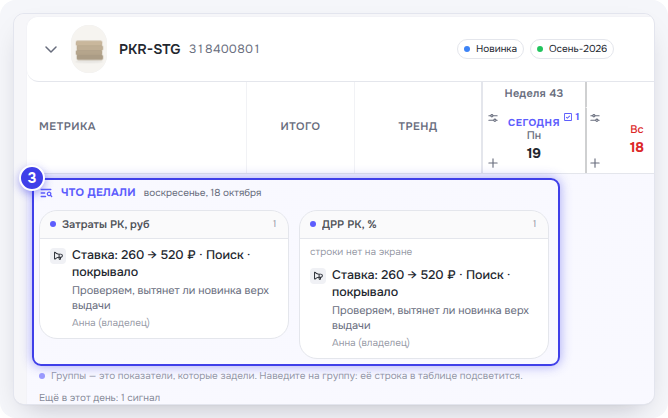Click the bid icon in ДРР РК card
This screenshot has width=668, height=418.
click(x=318, y=276)
